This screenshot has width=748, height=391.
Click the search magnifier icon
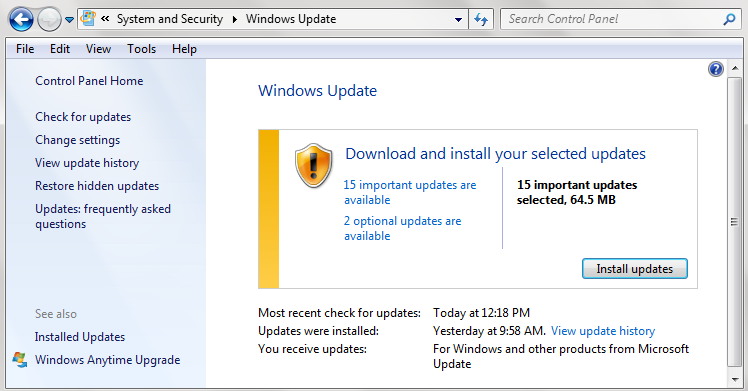tap(729, 19)
